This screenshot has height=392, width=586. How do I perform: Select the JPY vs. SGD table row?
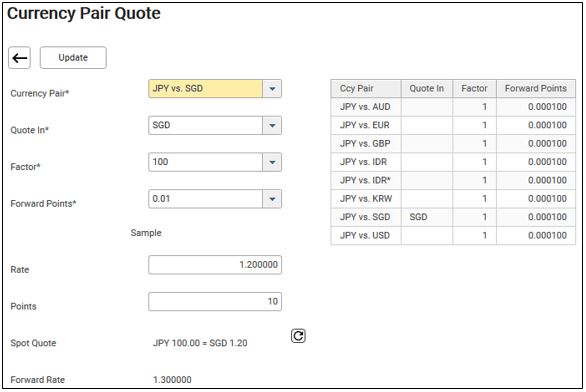click(453, 217)
